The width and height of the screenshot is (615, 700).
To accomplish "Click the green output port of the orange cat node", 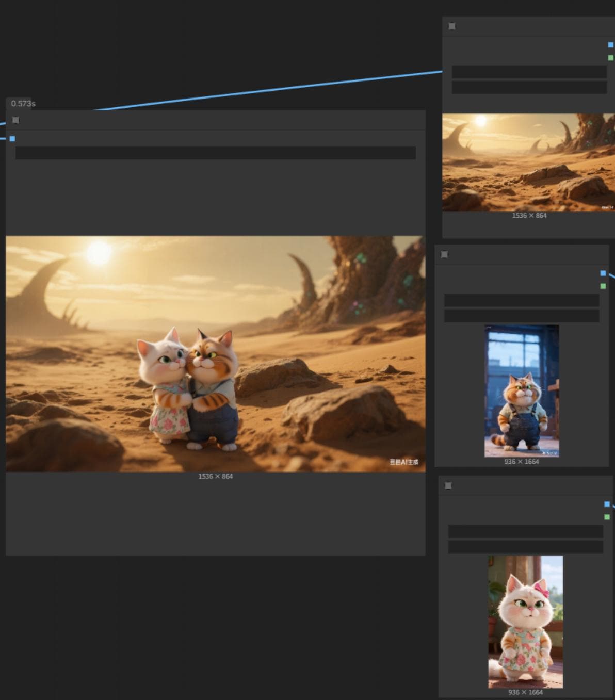I will pos(603,286).
